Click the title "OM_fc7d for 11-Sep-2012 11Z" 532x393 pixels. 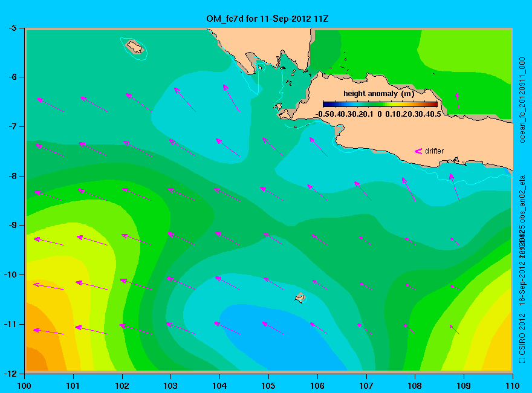[x=267, y=19]
